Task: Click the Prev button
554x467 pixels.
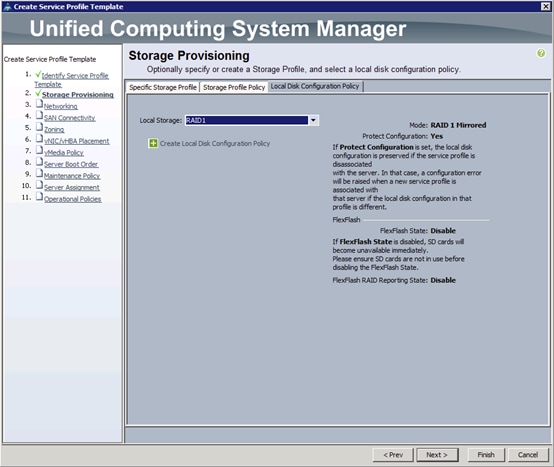Action: pyautogui.click(x=393, y=455)
